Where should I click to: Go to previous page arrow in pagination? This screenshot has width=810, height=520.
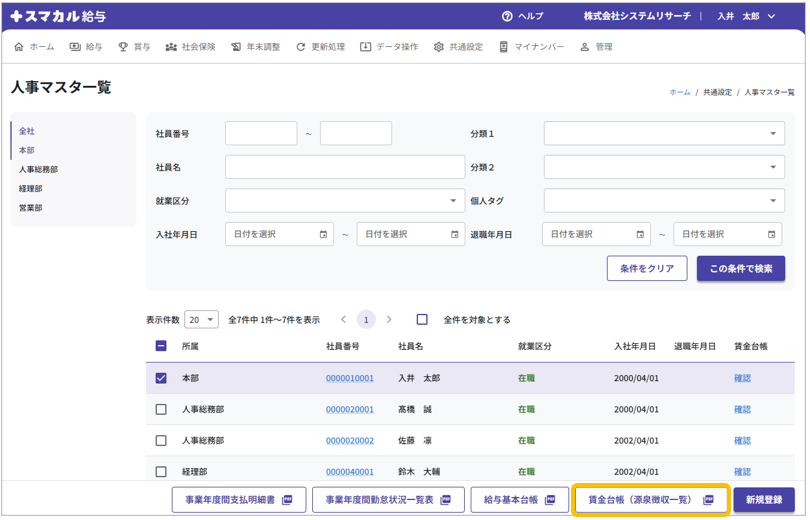343,320
